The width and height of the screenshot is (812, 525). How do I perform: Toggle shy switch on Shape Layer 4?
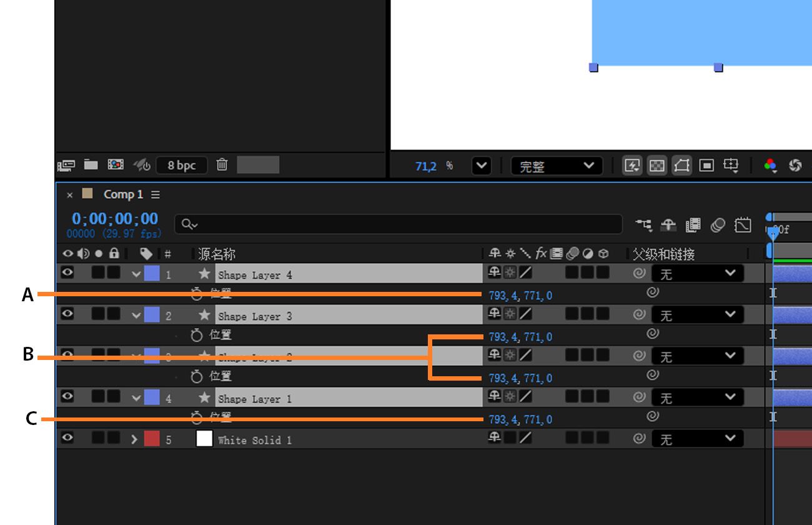(x=495, y=272)
